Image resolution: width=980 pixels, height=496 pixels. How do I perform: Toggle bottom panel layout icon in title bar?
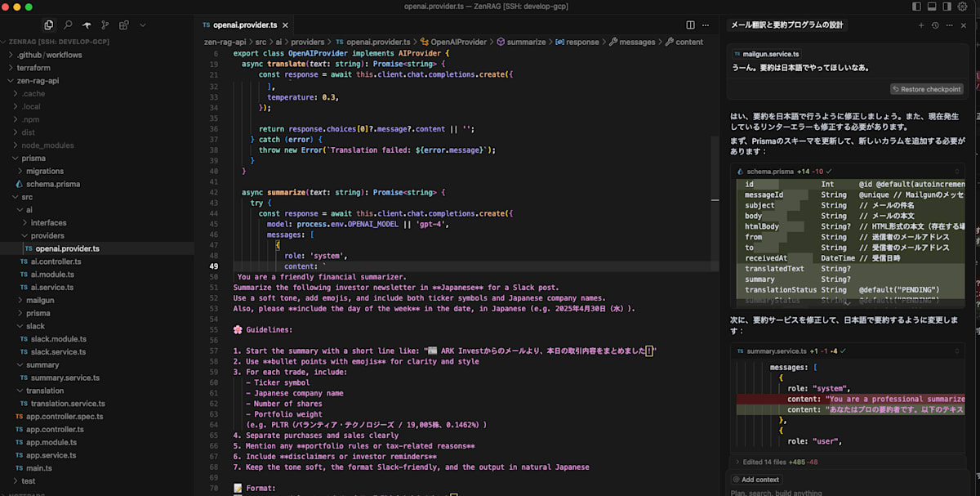pos(932,7)
